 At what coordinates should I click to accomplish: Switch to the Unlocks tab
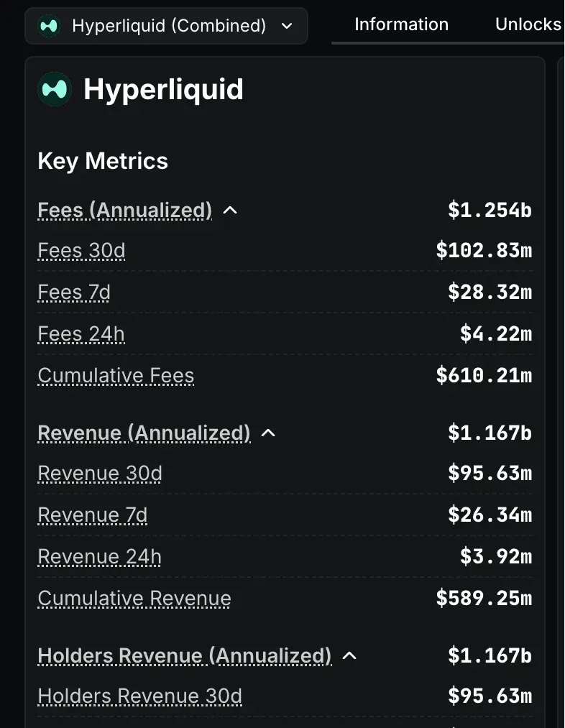[528, 24]
